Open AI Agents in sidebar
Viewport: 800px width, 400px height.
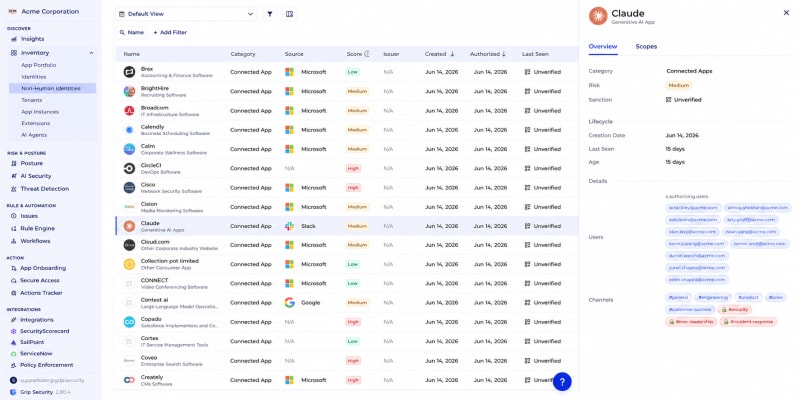(34, 135)
